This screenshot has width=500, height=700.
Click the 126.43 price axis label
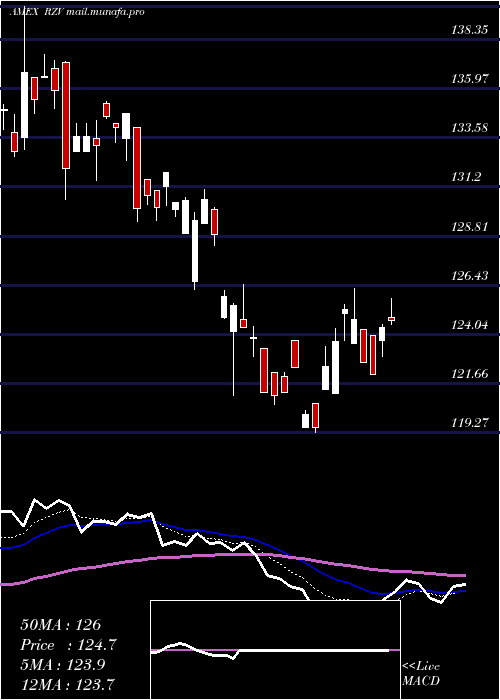[469, 276]
